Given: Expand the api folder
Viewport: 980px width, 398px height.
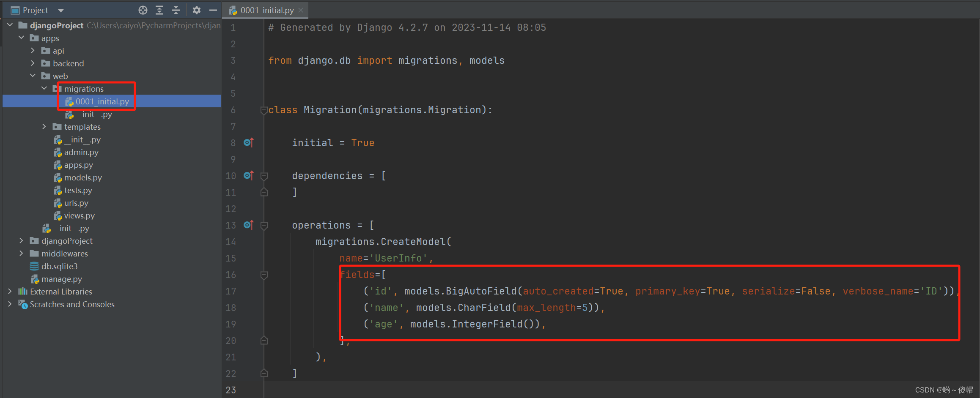Looking at the screenshot, I should point(33,51).
